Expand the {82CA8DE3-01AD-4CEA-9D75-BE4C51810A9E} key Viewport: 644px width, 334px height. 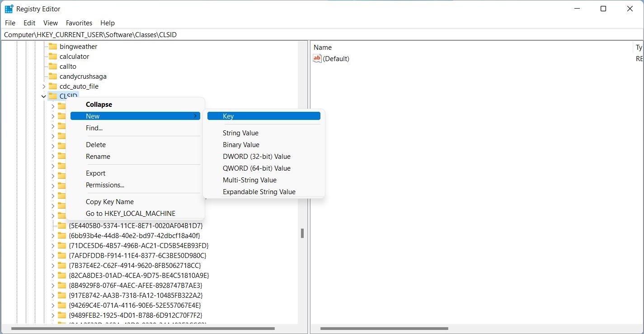(53, 276)
